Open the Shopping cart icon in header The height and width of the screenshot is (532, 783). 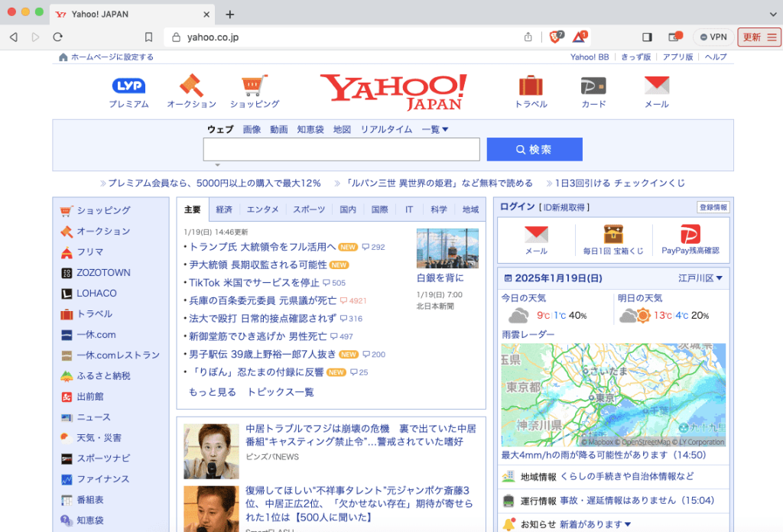pyautogui.click(x=254, y=86)
